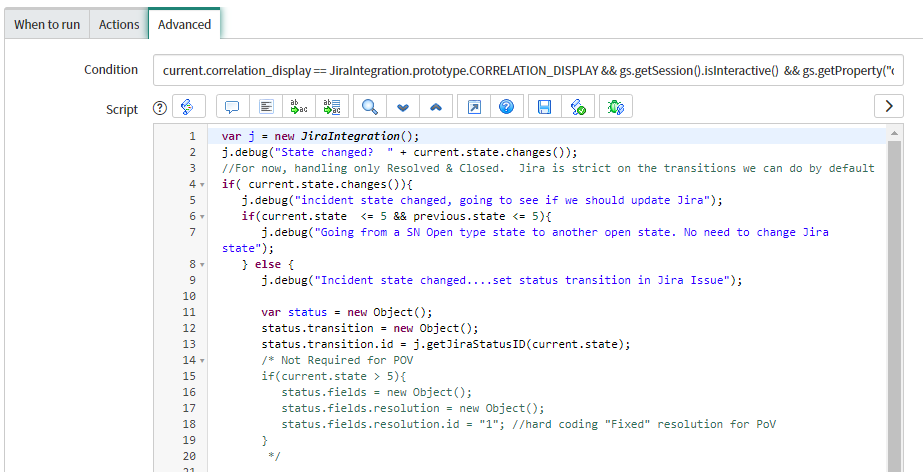923x472 pixels.
Task: Collapse the comment fold at line 14
Action: point(202,361)
